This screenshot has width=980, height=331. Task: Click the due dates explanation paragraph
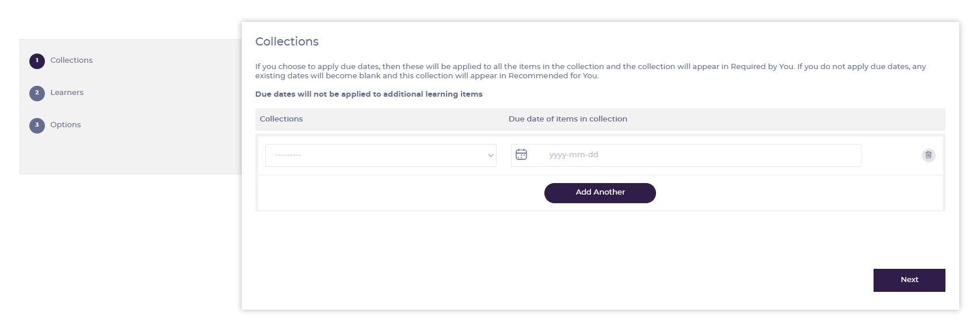point(590,71)
